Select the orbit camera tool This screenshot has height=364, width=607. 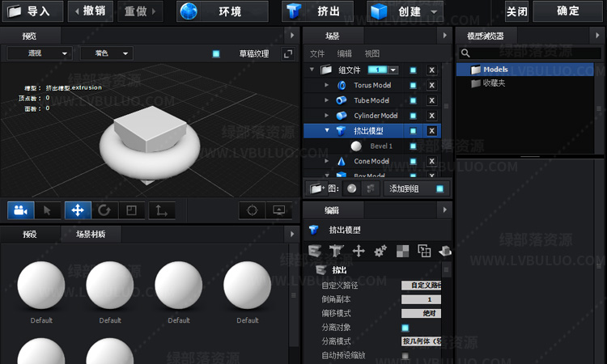[20, 210]
